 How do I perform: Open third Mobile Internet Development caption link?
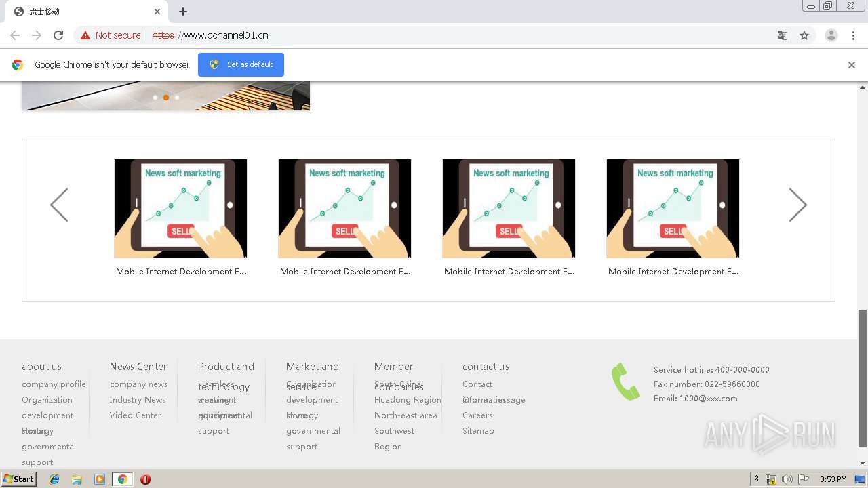(x=509, y=272)
